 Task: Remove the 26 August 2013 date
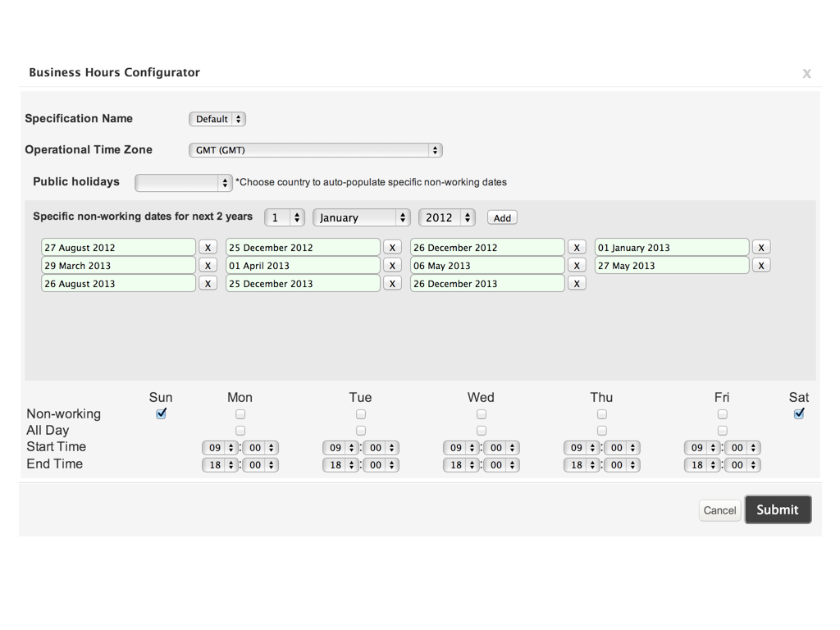coord(208,284)
